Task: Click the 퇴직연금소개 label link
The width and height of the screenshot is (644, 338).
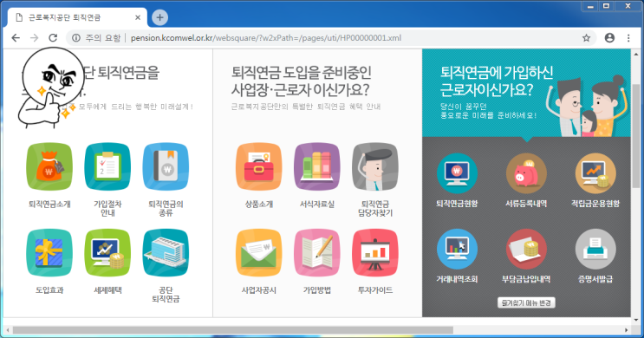Action: (49, 204)
